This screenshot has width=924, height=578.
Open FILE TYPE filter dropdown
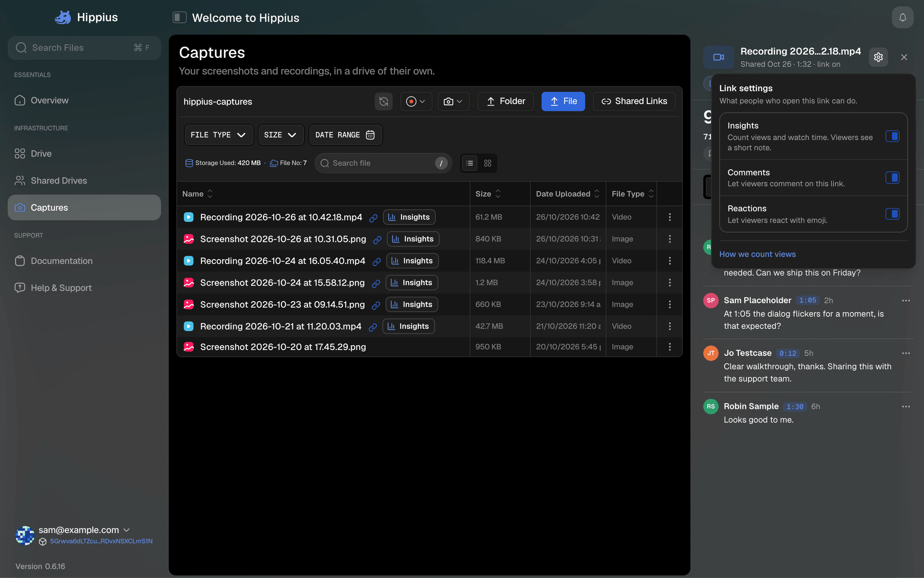tap(219, 135)
